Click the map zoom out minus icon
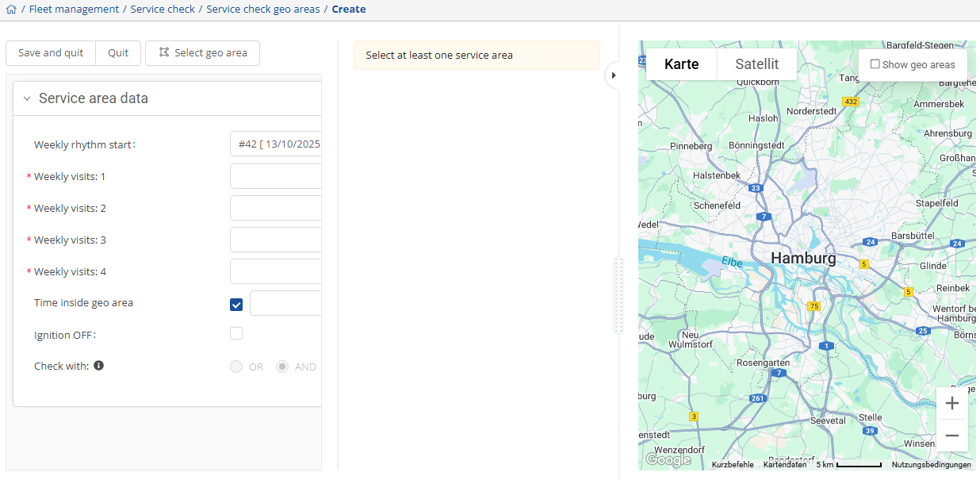980x480 pixels. [x=952, y=436]
